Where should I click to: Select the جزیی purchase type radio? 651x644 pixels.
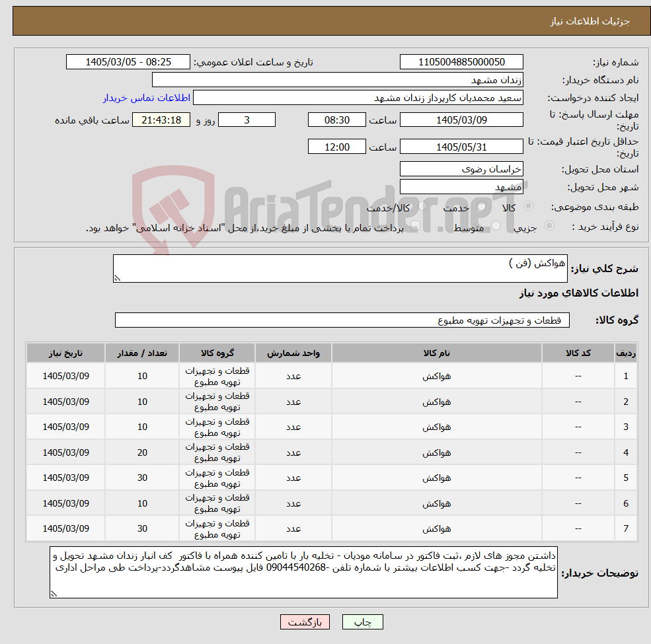click(549, 226)
